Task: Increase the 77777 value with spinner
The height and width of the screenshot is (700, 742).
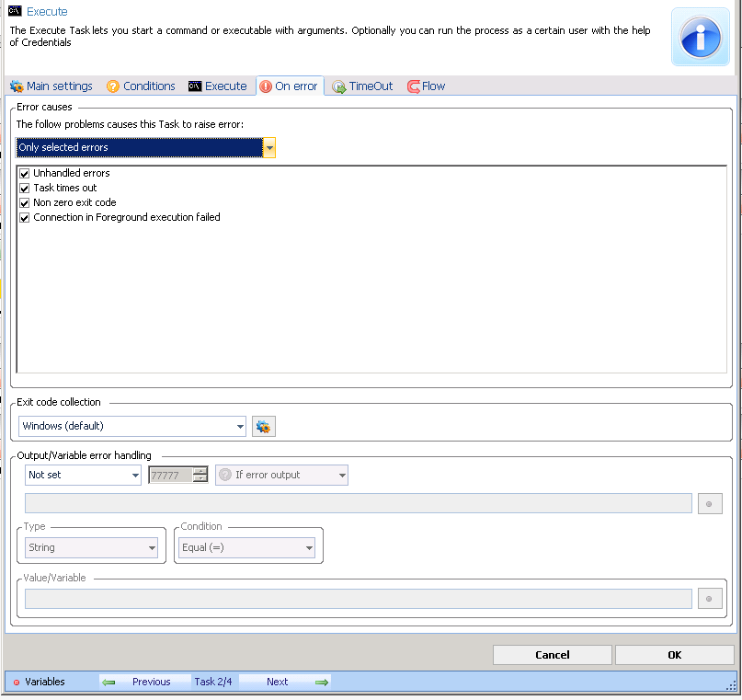Action: [x=200, y=471]
